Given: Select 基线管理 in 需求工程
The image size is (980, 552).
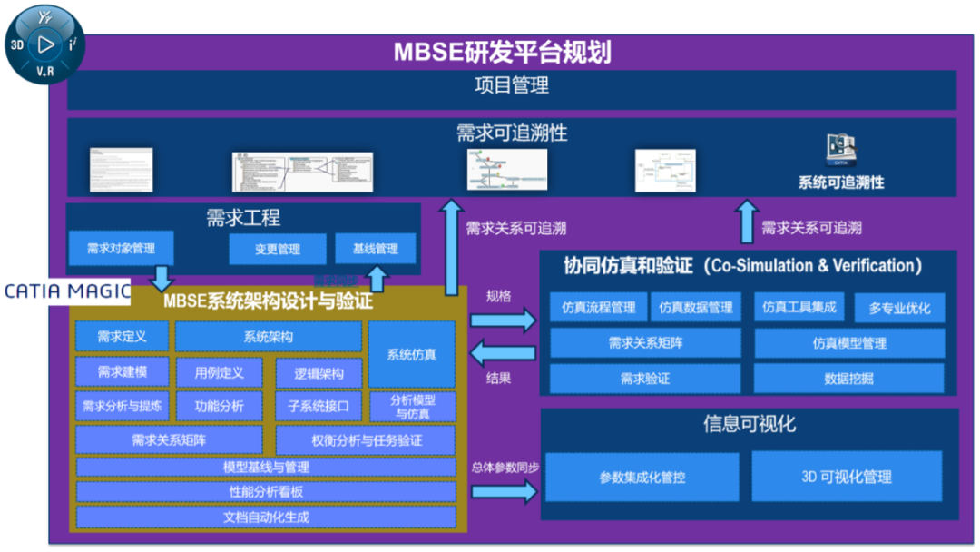Looking at the screenshot, I should (x=379, y=249).
